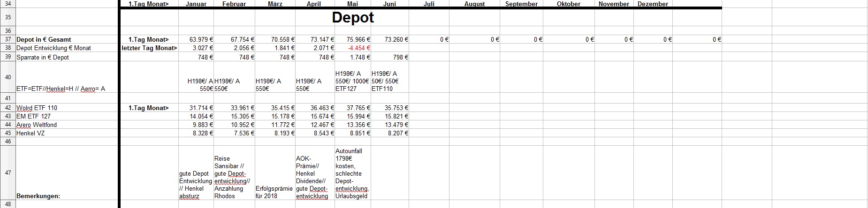Viewport: 868px width, 208px height.
Task: Select the '67.754 €' February depot total
Action: pyautogui.click(x=234, y=39)
